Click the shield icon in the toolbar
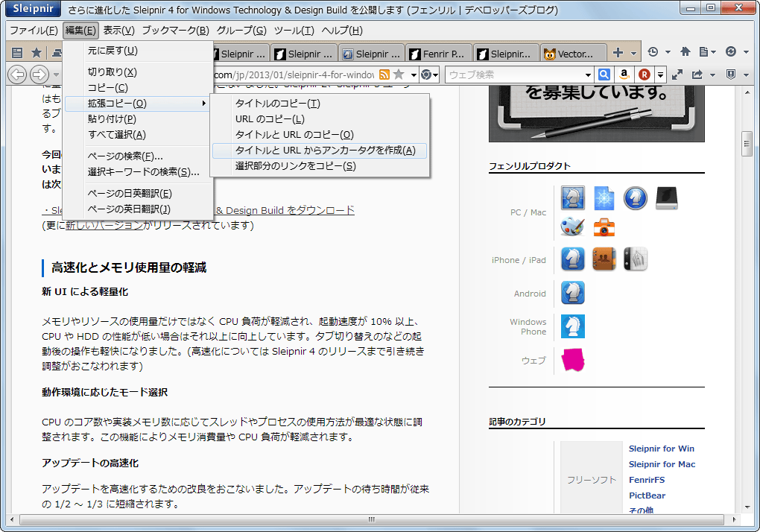760x532 pixels. pyautogui.click(x=731, y=74)
